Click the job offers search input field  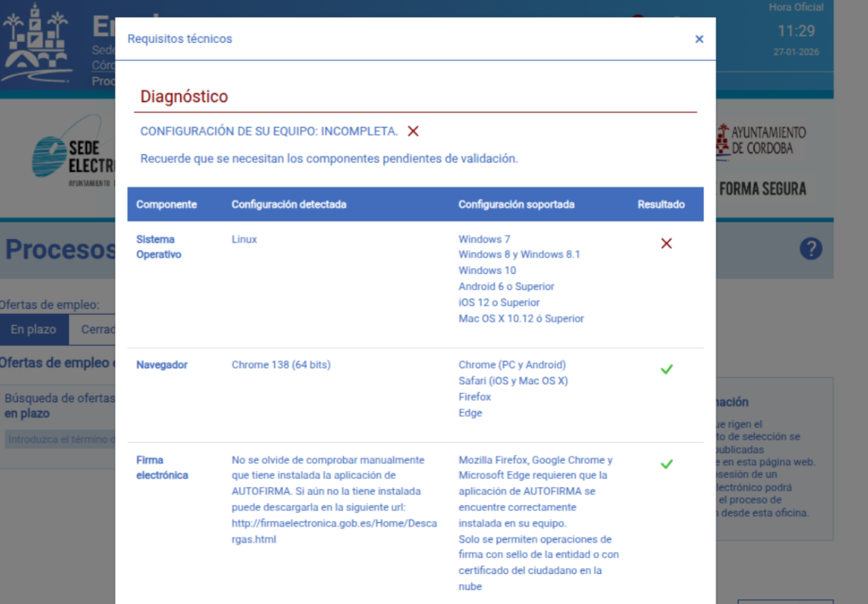(60, 440)
